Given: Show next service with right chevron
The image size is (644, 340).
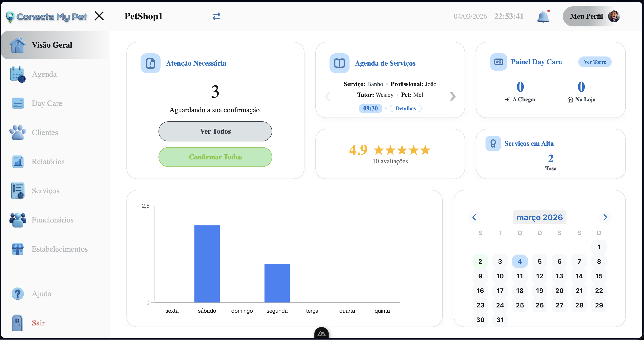Looking at the screenshot, I should [453, 96].
